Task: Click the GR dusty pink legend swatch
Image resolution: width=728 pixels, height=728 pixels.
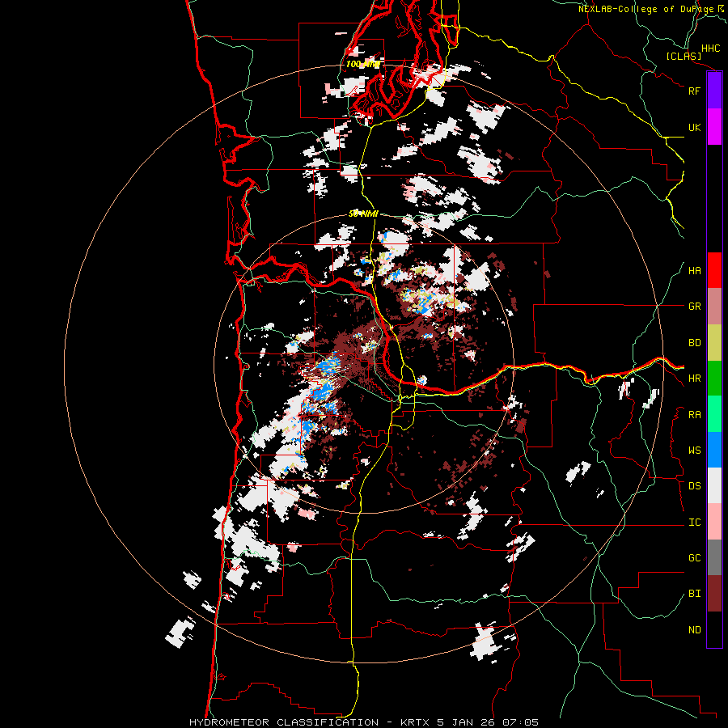Action: coord(714,307)
